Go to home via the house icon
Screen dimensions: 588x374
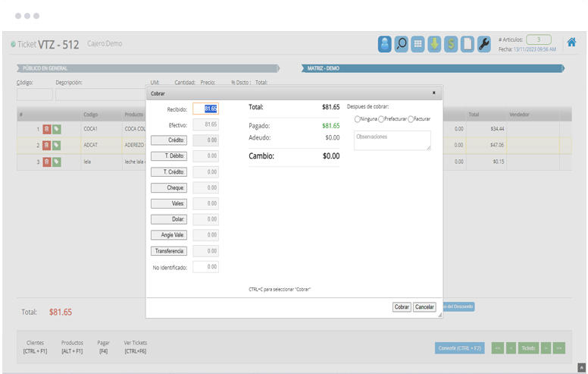(x=571, y=42)
